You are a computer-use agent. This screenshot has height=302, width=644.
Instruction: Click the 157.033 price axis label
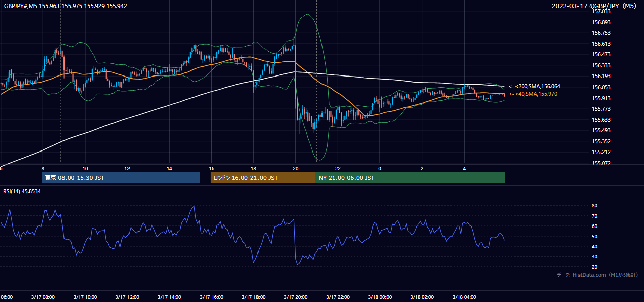(x=601, y=11)
